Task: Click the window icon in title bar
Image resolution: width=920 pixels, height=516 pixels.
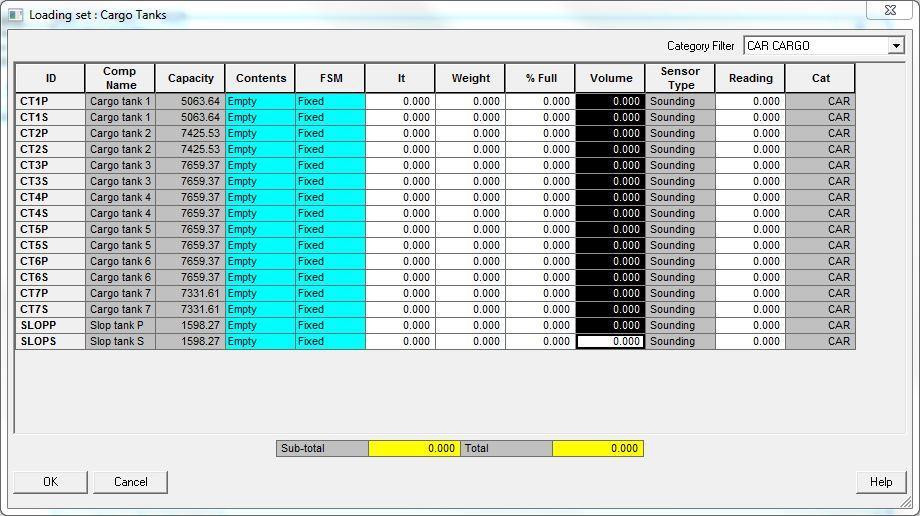Action: tap(15, 15)
